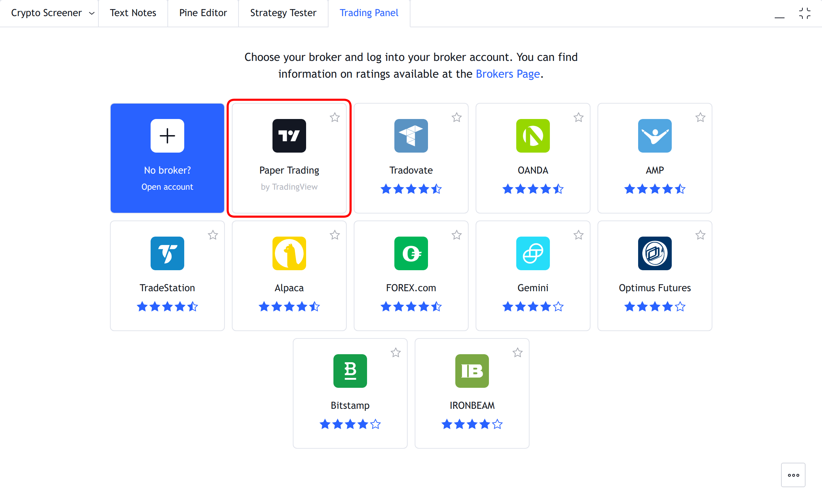Image resolution: width=822 pixels, height=504 pixels.
Task: Open the Strategy Tester tab
Action: [x=283, y=13]
